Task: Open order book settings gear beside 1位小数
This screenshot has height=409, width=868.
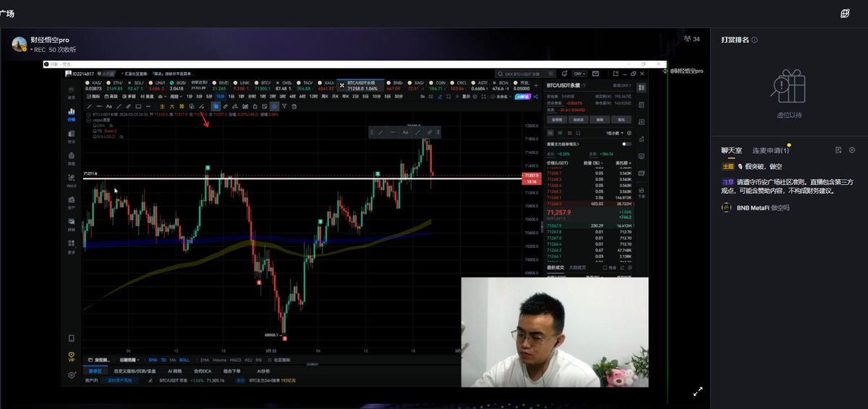Action: click(x=629, y=133)
